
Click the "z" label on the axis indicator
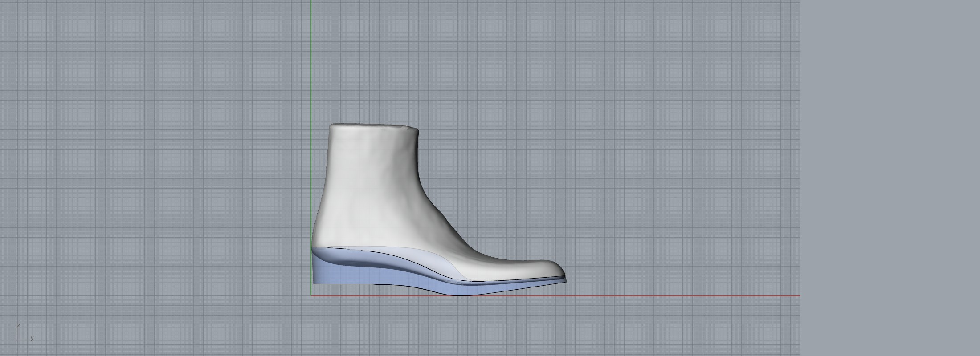point(19,325)
